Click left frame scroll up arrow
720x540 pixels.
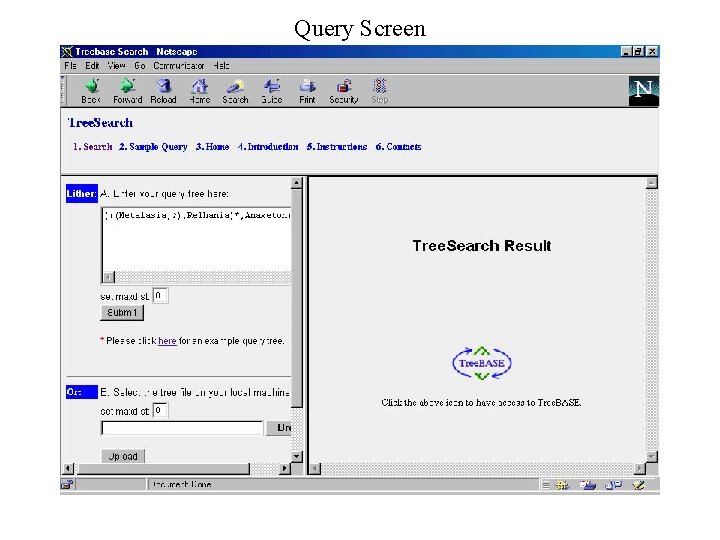(x=297, y=183)
